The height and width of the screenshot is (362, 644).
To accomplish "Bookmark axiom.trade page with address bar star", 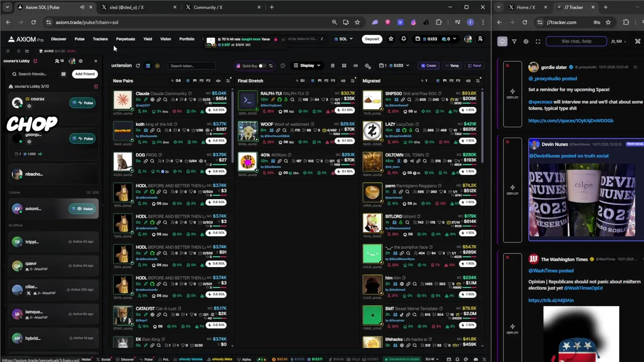I will [357, 22].
